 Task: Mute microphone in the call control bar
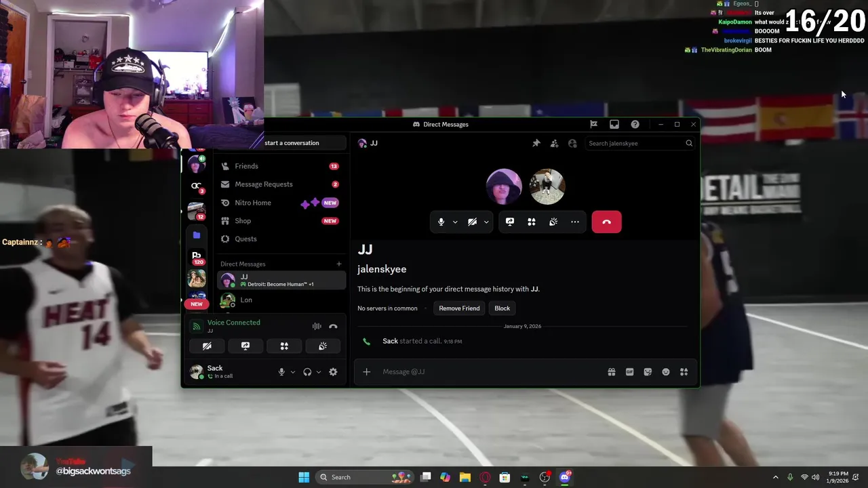[441, 222]
